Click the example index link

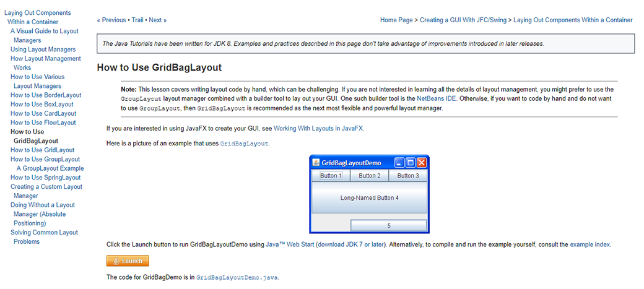click(x=590, y=244)
